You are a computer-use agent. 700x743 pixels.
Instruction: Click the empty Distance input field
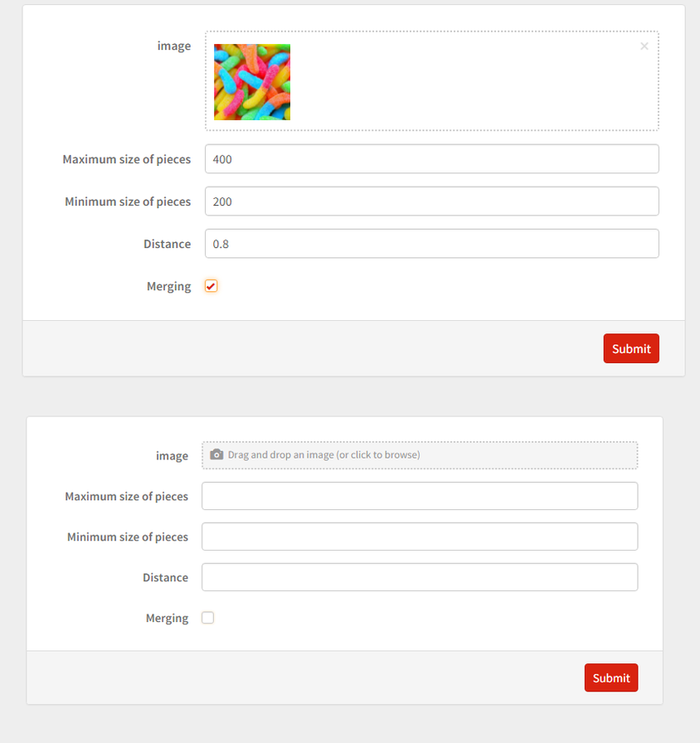point(420,577)
